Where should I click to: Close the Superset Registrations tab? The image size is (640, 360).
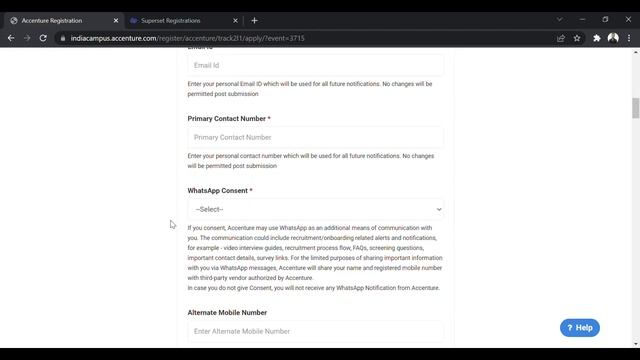pos(236,20)
